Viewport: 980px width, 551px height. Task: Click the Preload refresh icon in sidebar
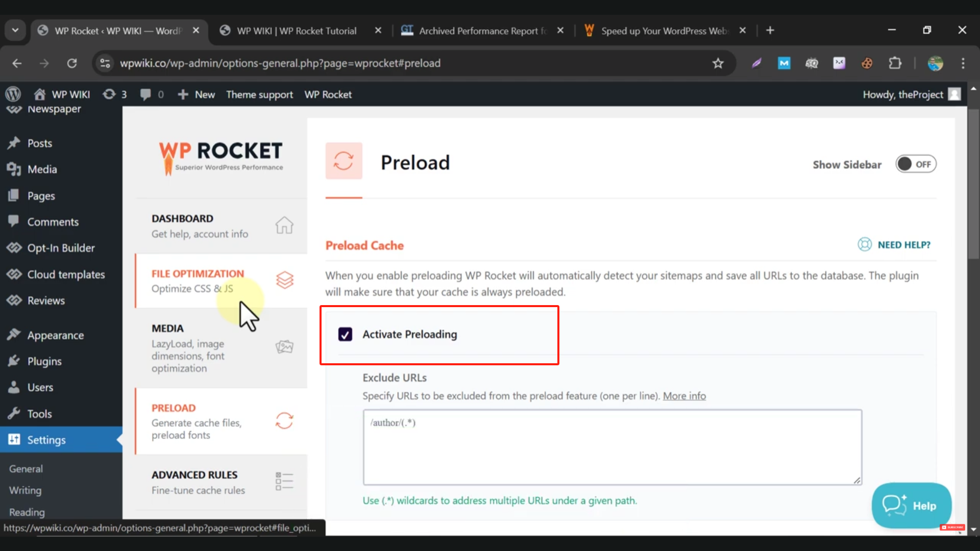click(x=284, y=421)
